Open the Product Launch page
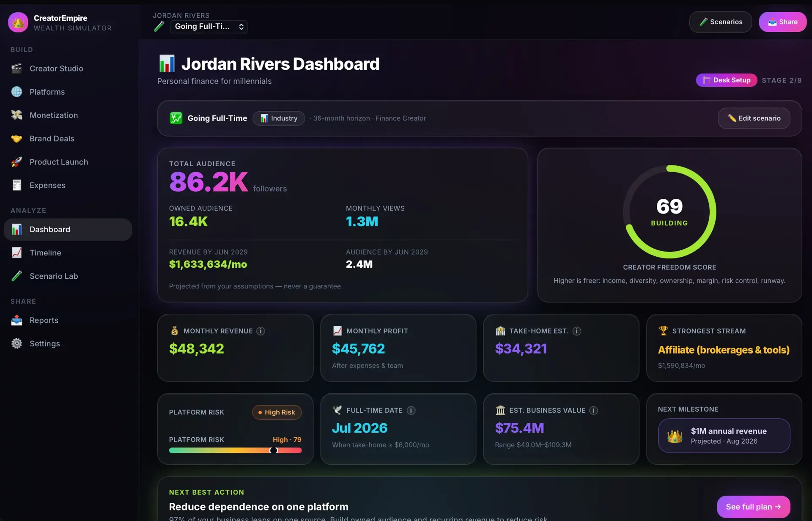Screen dimensions: 812x521 coord(68,162)
